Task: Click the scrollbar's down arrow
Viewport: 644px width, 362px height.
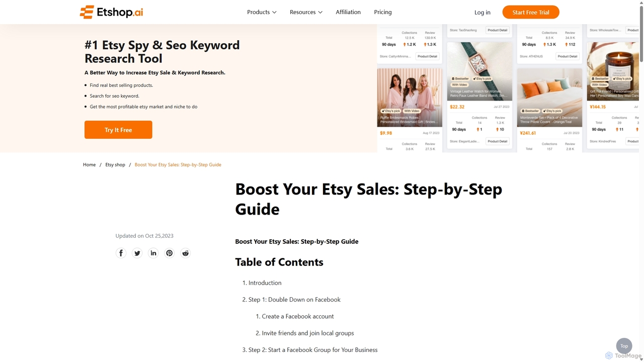Action: click(x=641, y=359)
